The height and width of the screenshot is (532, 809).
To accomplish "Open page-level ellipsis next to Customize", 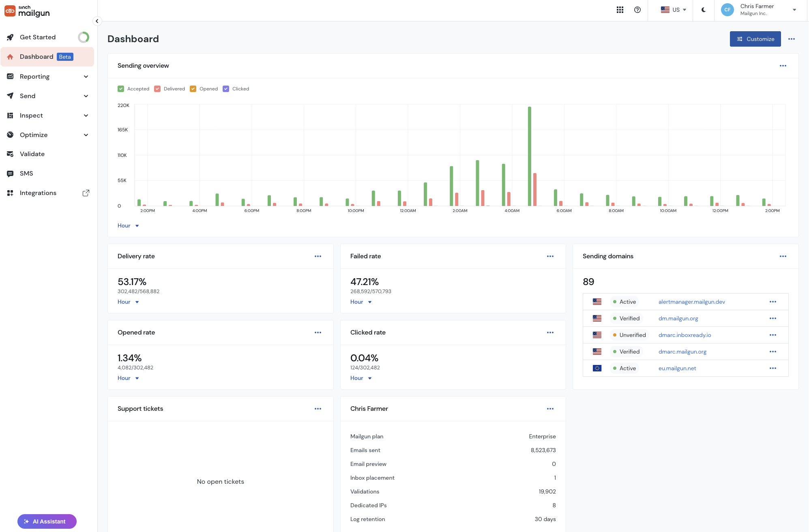I will 791,39.
